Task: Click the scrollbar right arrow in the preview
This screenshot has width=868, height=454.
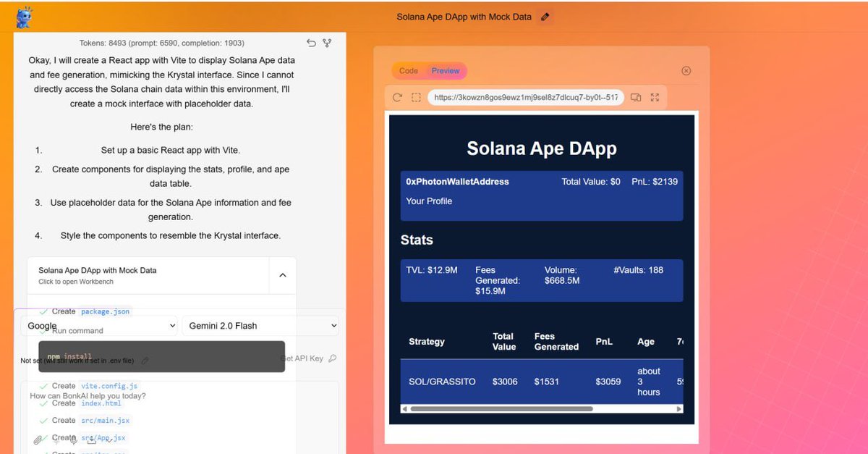Action: point(678,409)
